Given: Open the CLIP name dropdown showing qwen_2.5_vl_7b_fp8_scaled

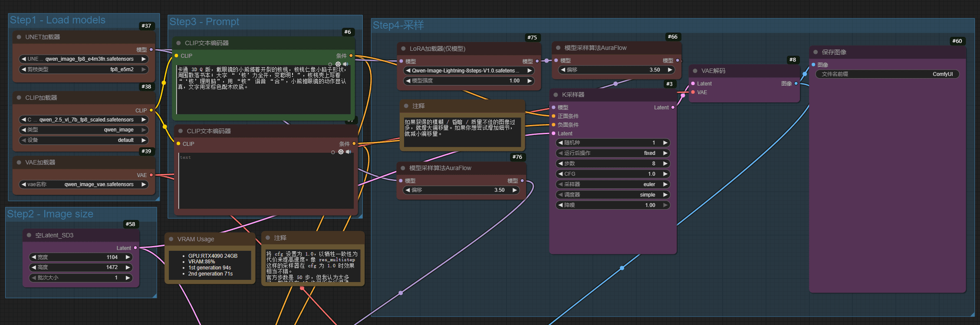Looking at the screenshot, I should 83,120.
